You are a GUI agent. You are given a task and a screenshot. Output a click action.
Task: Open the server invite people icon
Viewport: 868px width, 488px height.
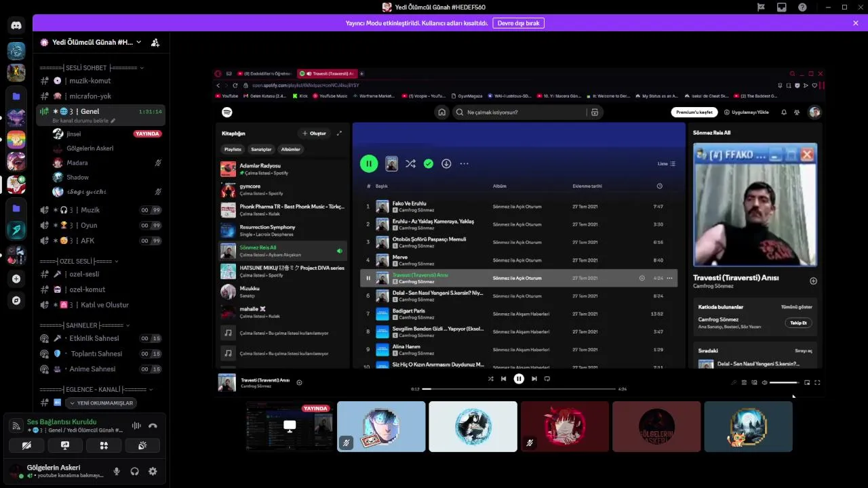(155, 42)
